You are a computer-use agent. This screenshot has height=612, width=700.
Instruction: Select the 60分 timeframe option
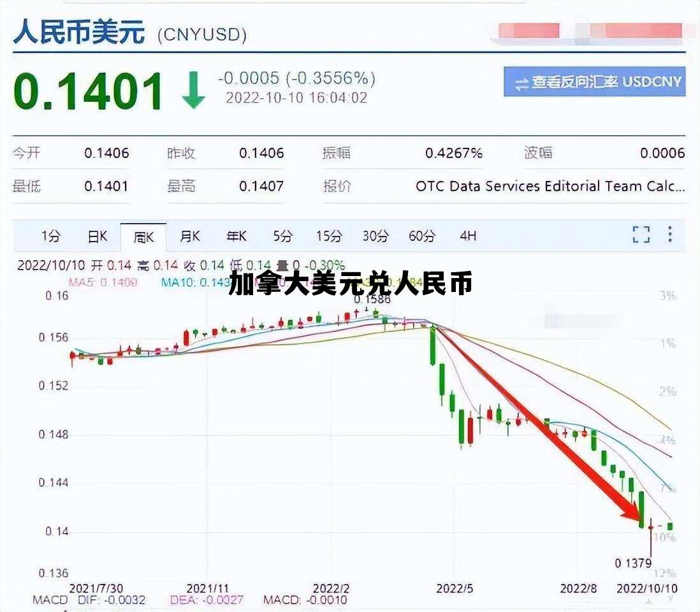coord(421,236)
